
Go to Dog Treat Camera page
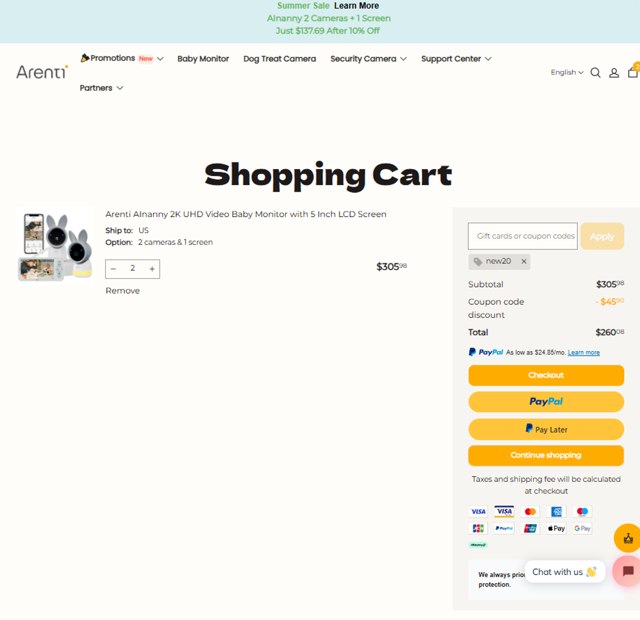280,59
